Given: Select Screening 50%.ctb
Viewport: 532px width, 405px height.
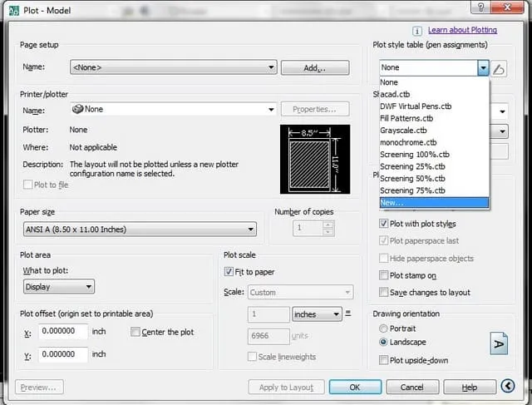Looking at the screenshot, I should (x=434, y=179).
